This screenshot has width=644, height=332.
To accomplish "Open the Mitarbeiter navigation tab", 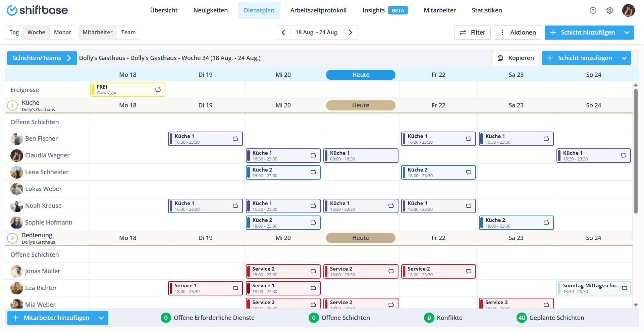I will tap(440, 10).
